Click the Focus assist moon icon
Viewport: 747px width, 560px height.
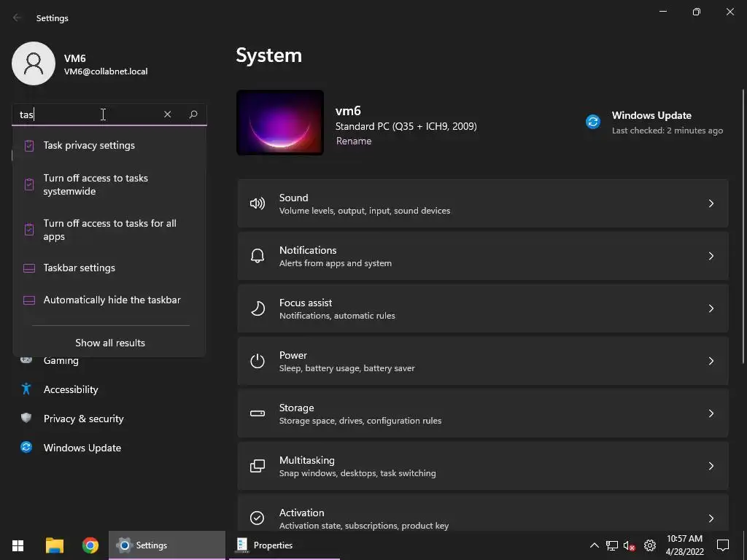[x=258, y=308]
